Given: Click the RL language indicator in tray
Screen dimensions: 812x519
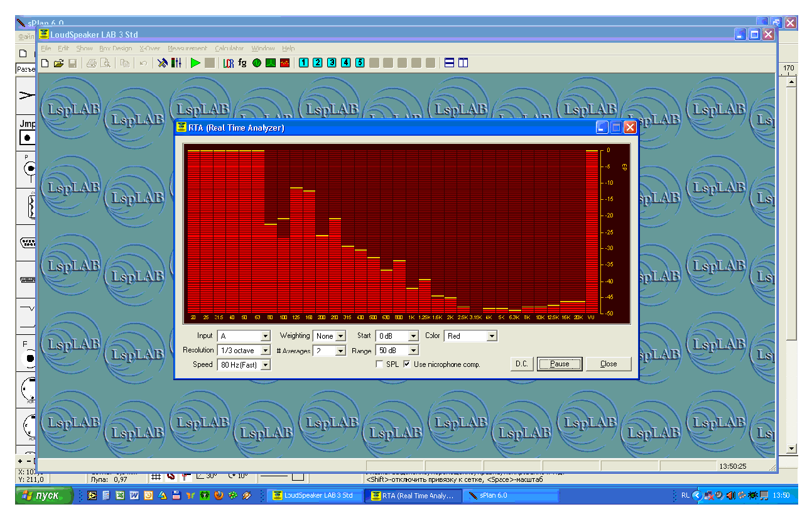Looking at the screenshot, I should [x=685, y=495].
